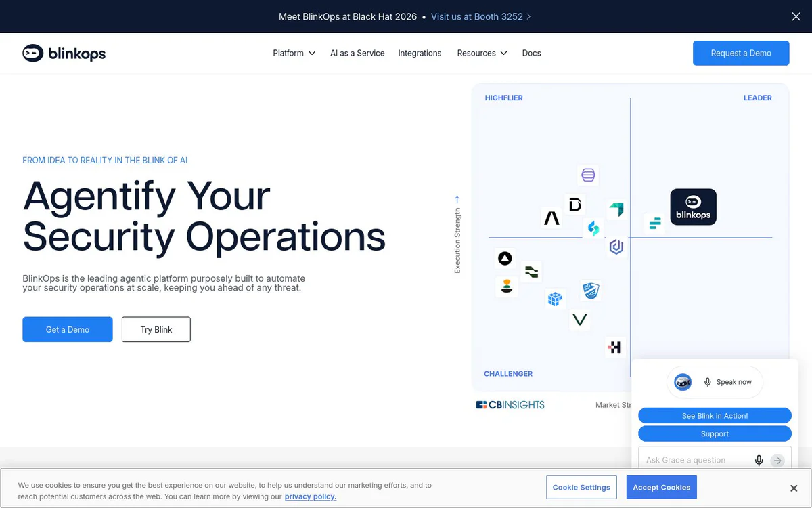
Task: Click the blue cube logo on the chart
Action: point(555,298)
